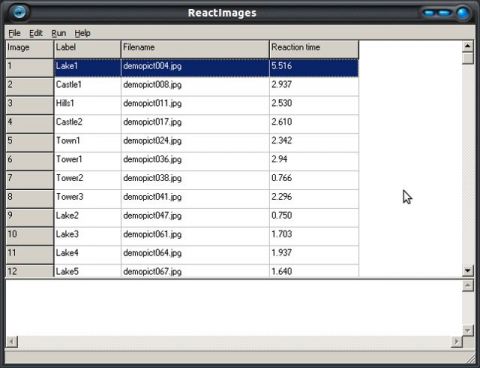Select row header 9
Viewport: 480px width, 368px height.
(x=30, y=218)
